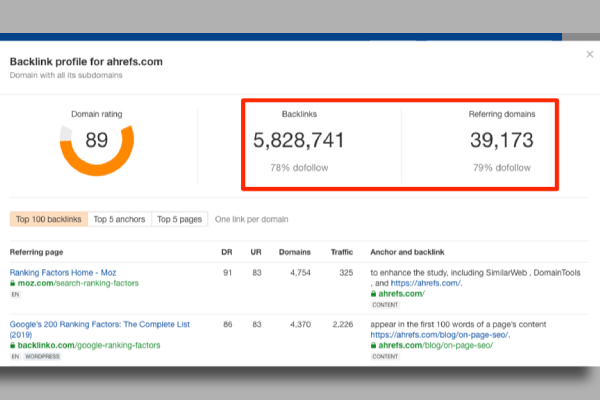Click the 39,173 referring domains count
The width and height of the screenshot is (600, 400).
(x=502, y=140)
